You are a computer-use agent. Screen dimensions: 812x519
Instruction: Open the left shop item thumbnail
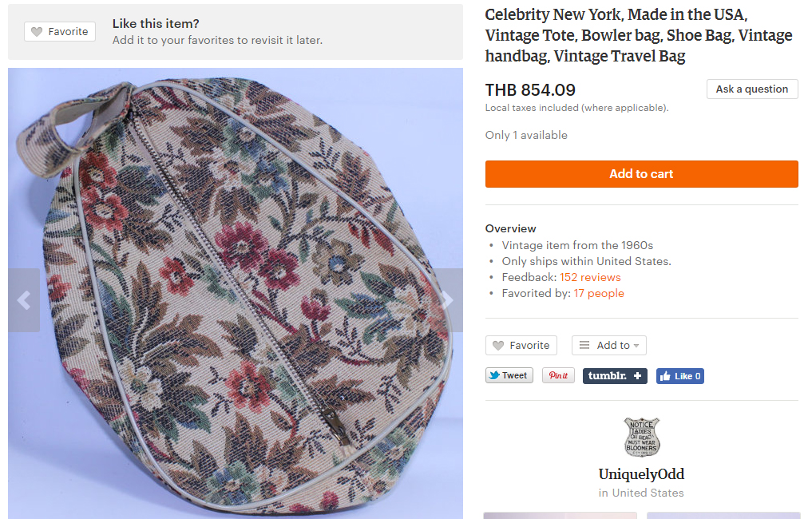pos(560,515)
